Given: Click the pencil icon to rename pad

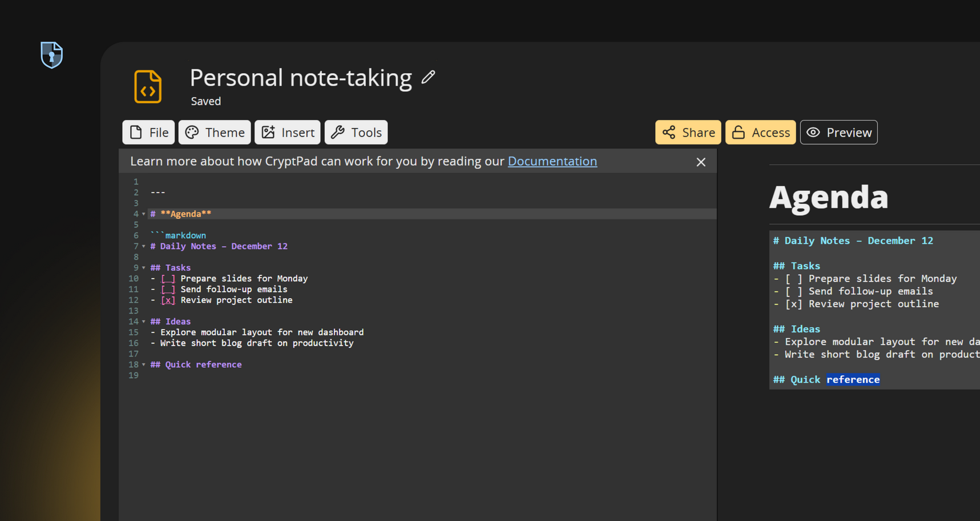Looking at the screenshot, I should (x=428, y=77).
